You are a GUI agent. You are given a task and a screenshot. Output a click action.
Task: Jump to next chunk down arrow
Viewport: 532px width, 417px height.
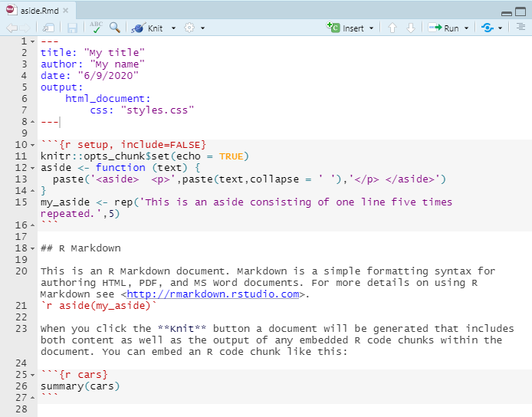pos(411,28)
